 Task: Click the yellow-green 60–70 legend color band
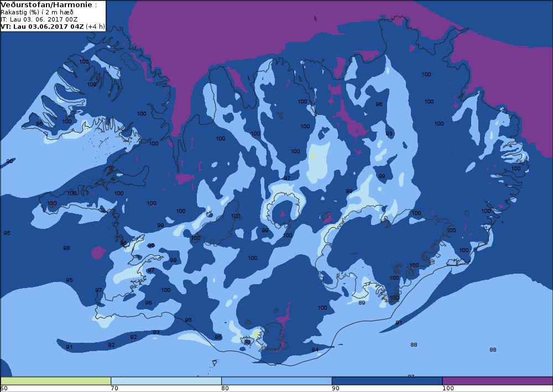pyautogui.click(x=56, y=381)
